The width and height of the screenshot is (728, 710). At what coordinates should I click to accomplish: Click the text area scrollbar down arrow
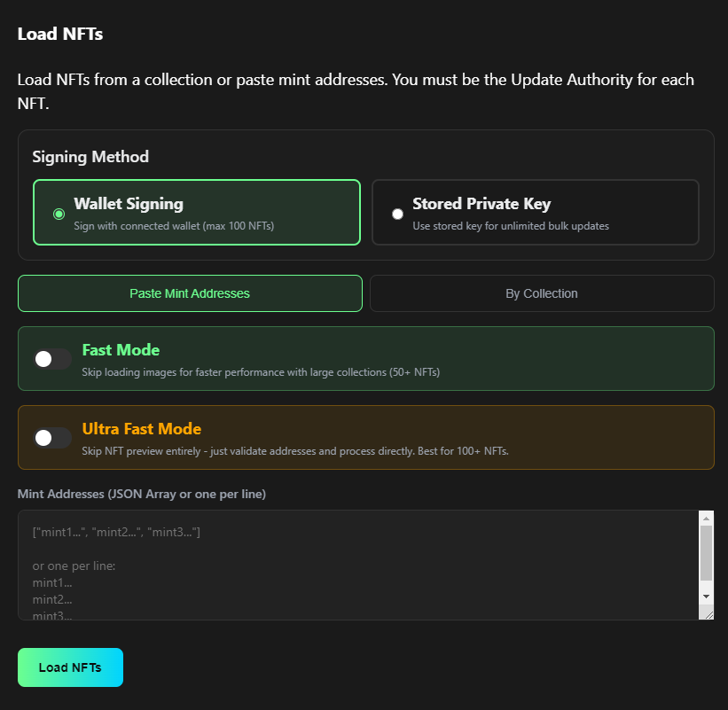coord(706,596)
